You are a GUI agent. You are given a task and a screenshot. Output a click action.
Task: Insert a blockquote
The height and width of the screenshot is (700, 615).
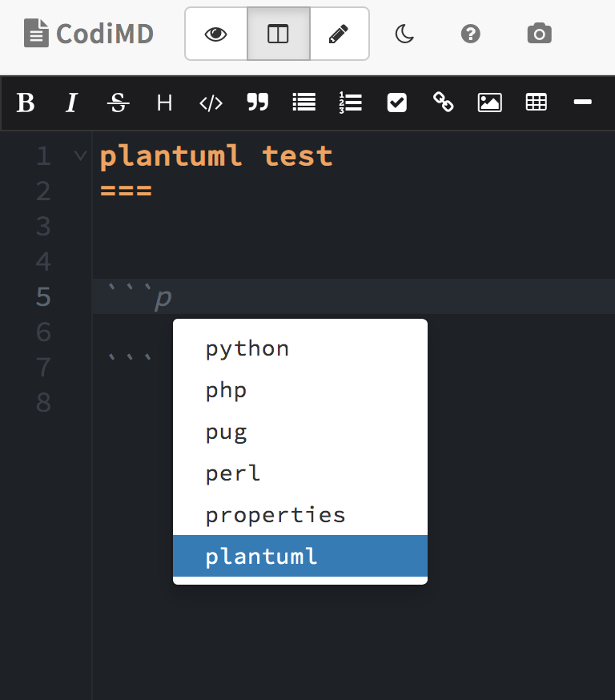tap(257, 103)
